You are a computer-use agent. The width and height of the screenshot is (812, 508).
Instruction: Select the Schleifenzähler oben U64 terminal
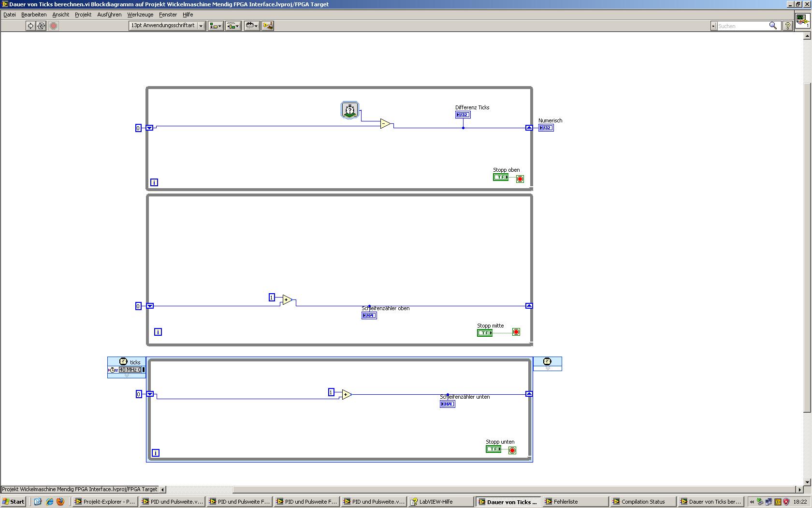[369, 315]
